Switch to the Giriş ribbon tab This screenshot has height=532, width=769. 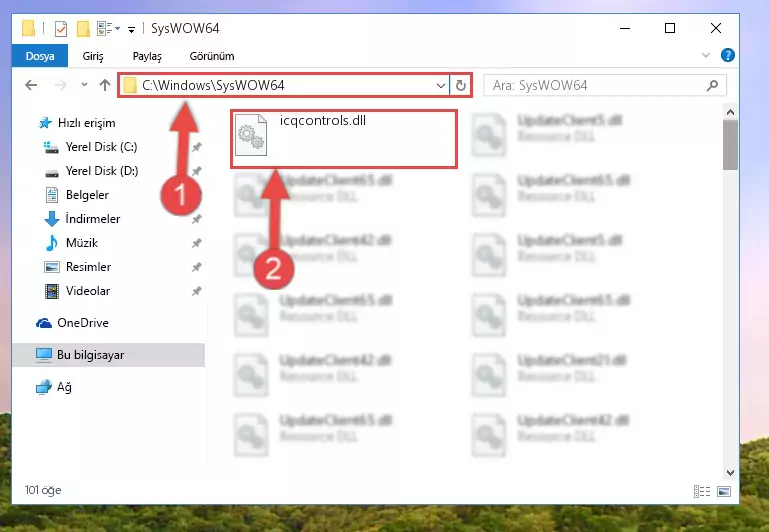click(93, 56)
